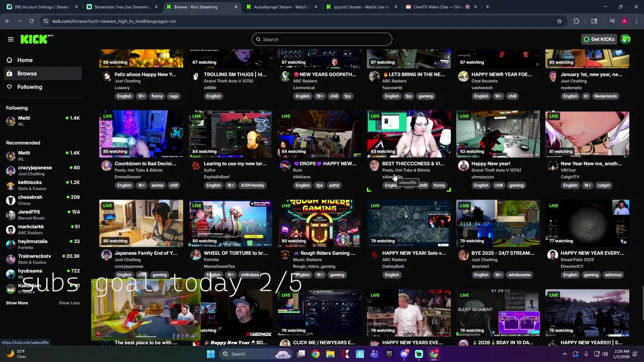Open Dread Fats 2025 category link

point(577,259)
